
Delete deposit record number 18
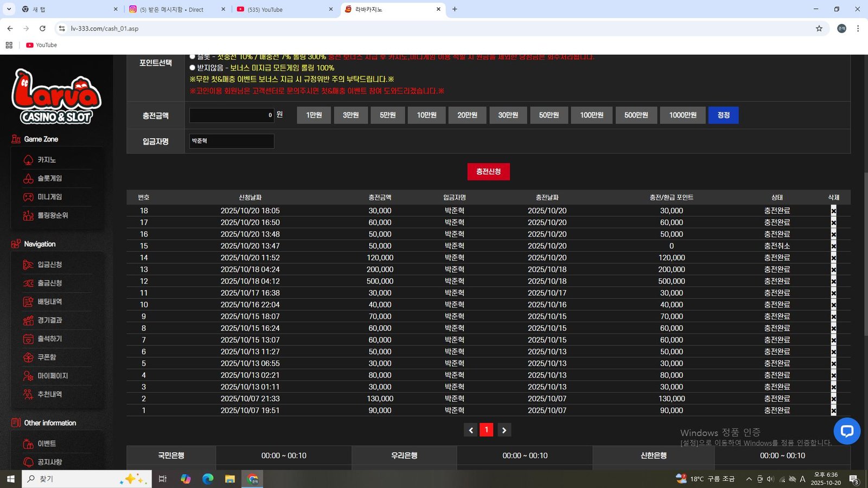[x=833, y=211]
